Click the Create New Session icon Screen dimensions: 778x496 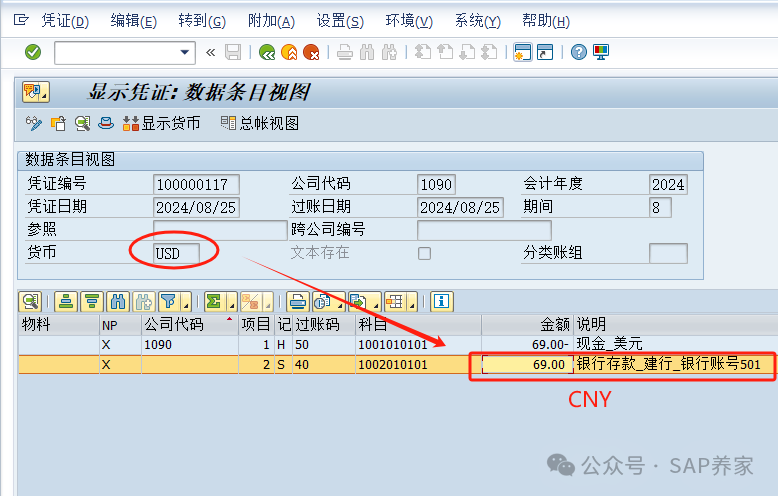tap(522, 52)
